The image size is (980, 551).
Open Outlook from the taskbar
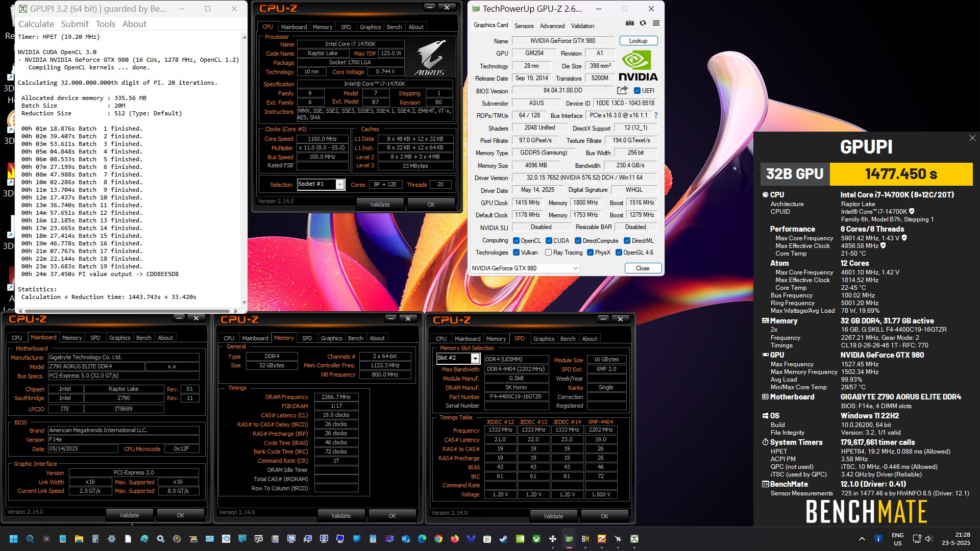pos(406,539)
